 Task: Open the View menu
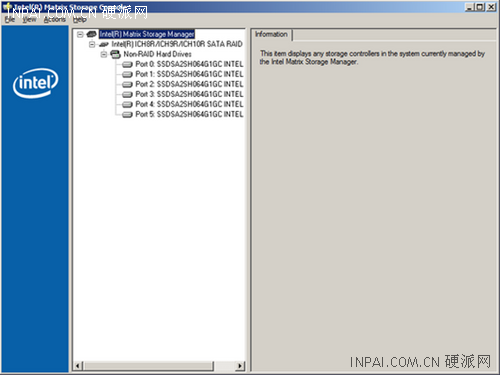click(x=29, y=19)
